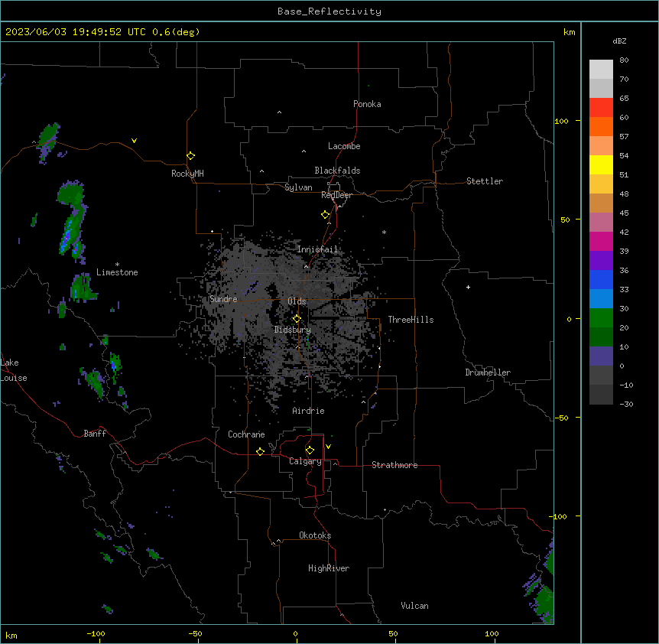Image resolution: width=659 pixels, height=644 pixels.
Task: Click the Limestone label
Action: (117, 272)
